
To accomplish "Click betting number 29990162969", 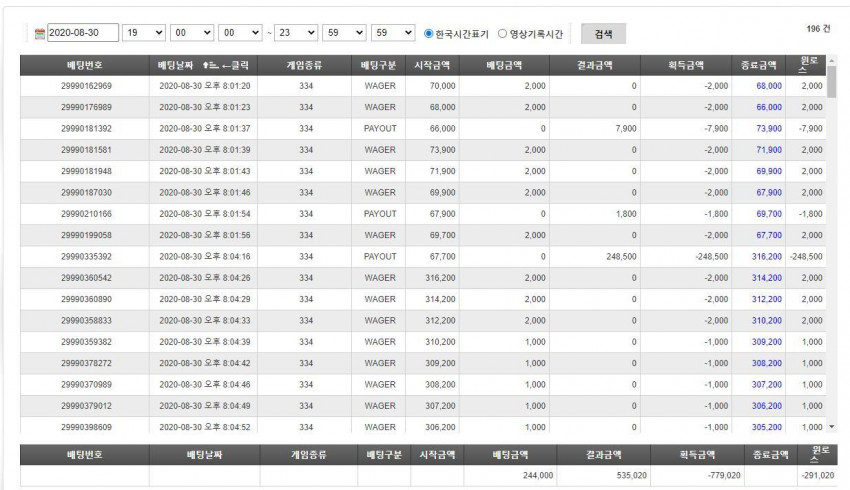I will point(86,86).
